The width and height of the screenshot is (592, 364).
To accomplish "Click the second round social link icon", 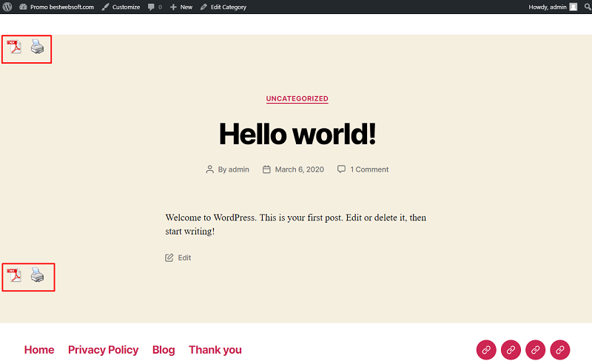I will pyautogui.click(x=511, y=350).
